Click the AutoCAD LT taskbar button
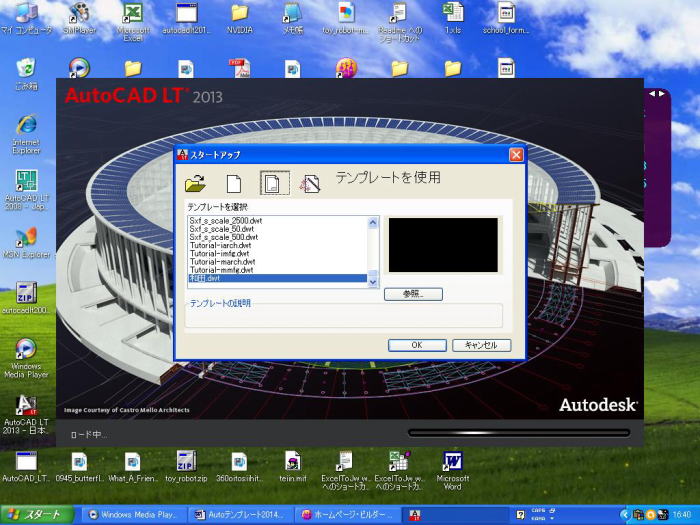Viewport: 700px width, 525px height. 455,515
